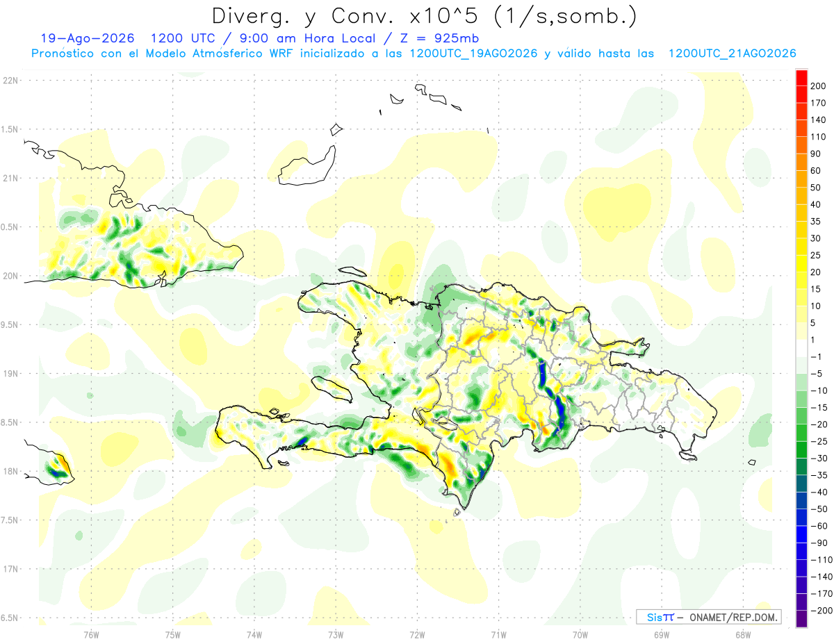The width and height of the screenshot is (834, 644).
Task: Click the positive '200' color scale value
Action: [819, 86]
